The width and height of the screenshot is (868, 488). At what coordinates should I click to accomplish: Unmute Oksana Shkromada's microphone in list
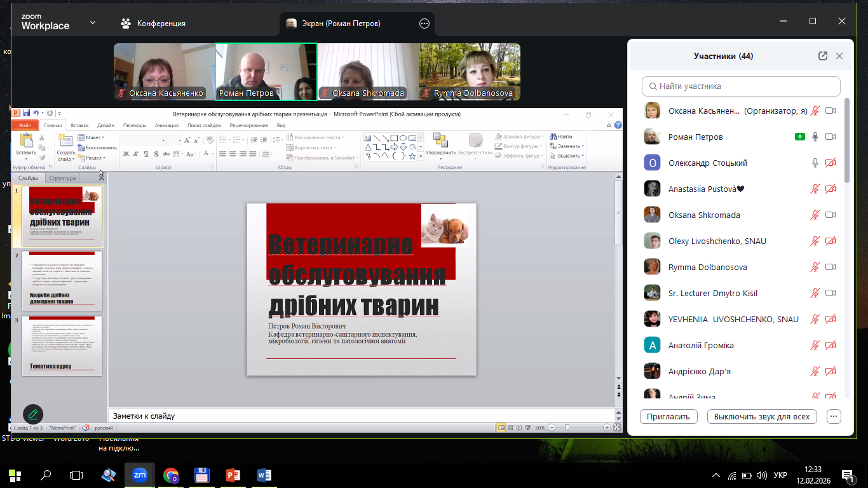click(x=815, y=215)
